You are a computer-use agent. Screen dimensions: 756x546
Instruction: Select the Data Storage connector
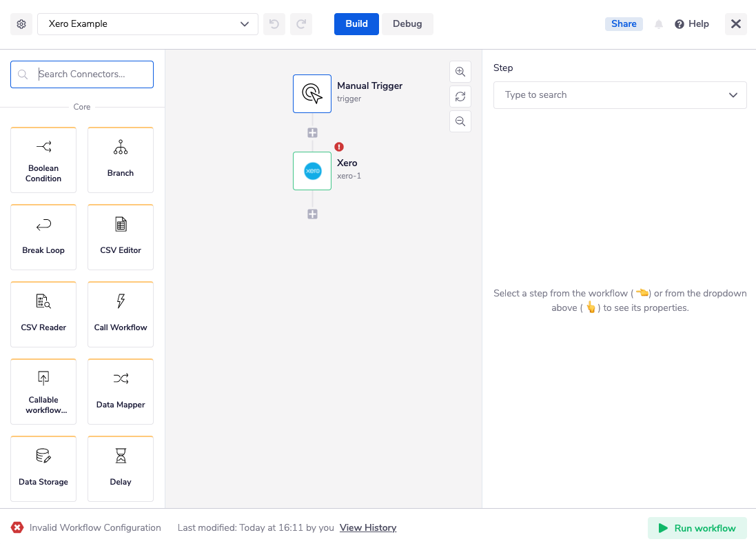coord(43,468)
